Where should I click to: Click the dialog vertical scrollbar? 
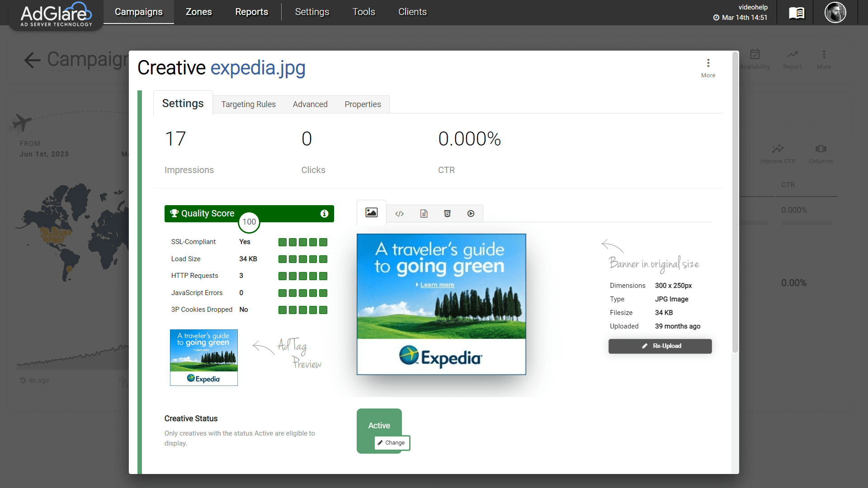click(x=735, y=202)
